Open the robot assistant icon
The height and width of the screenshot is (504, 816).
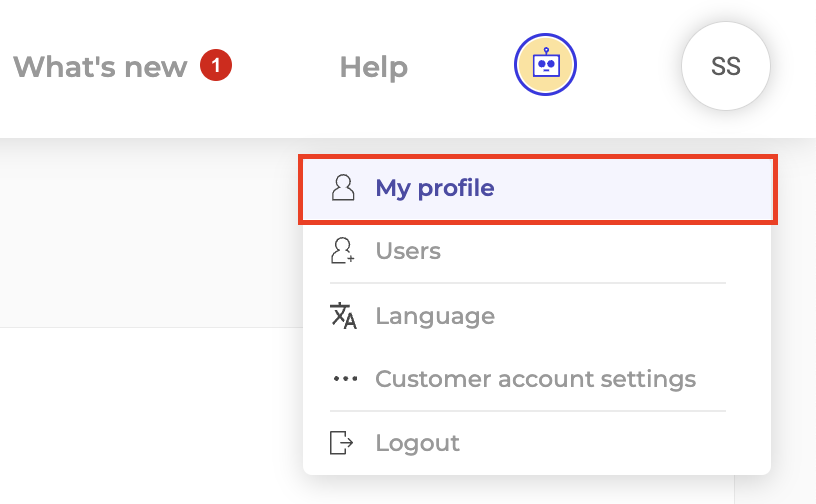pyautogui.click(x=545, y=65)
